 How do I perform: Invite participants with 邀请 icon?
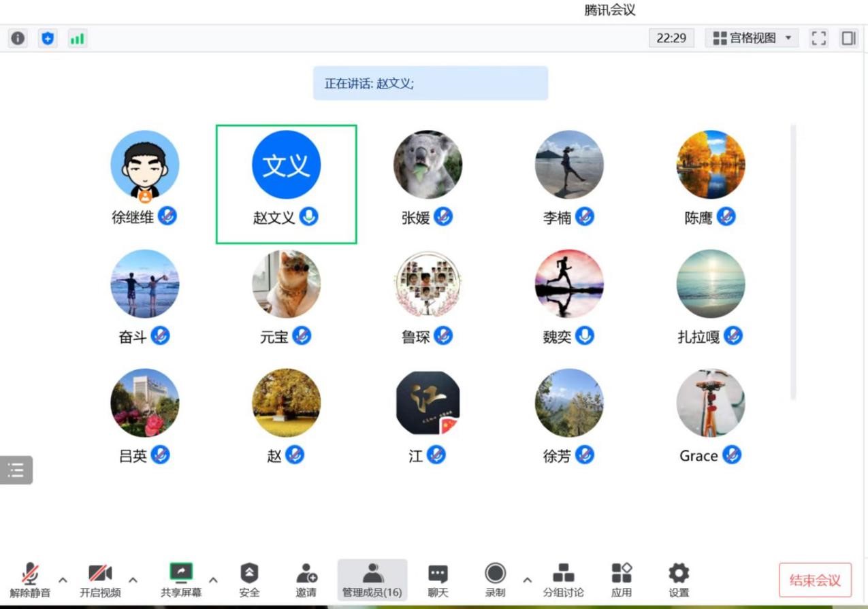tap(306, 580)
